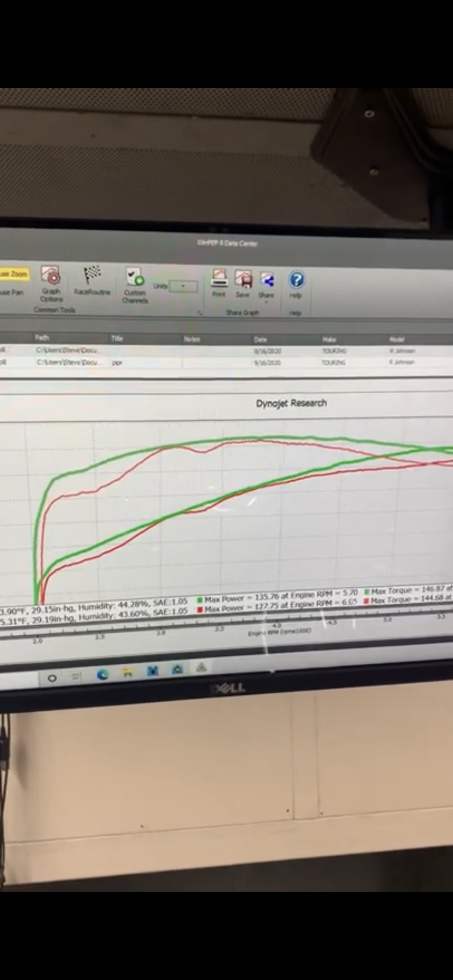The width and height of the screenshot is (453, 980).
Task: Open Microsoft Edge from the taskbar
Action: click(x=102, y=675)
